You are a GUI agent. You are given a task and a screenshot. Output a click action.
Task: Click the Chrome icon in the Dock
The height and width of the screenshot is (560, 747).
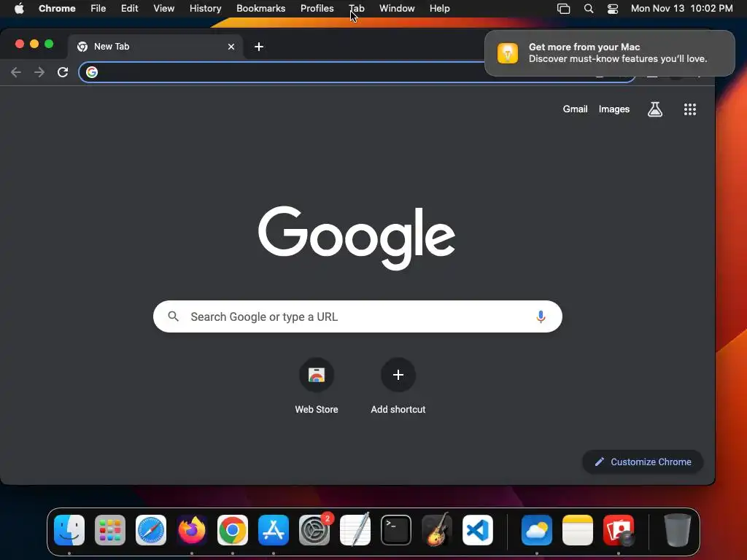click(x=233, y=530)
